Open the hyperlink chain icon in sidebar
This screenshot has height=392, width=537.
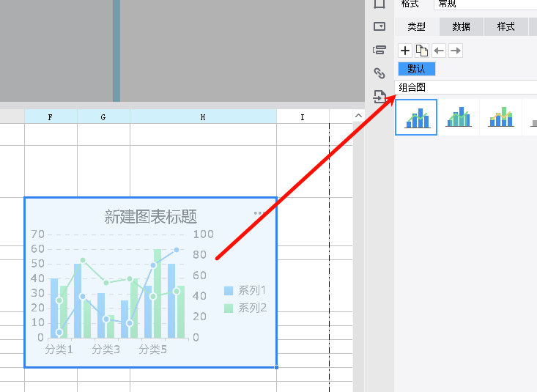coord(379,73)
